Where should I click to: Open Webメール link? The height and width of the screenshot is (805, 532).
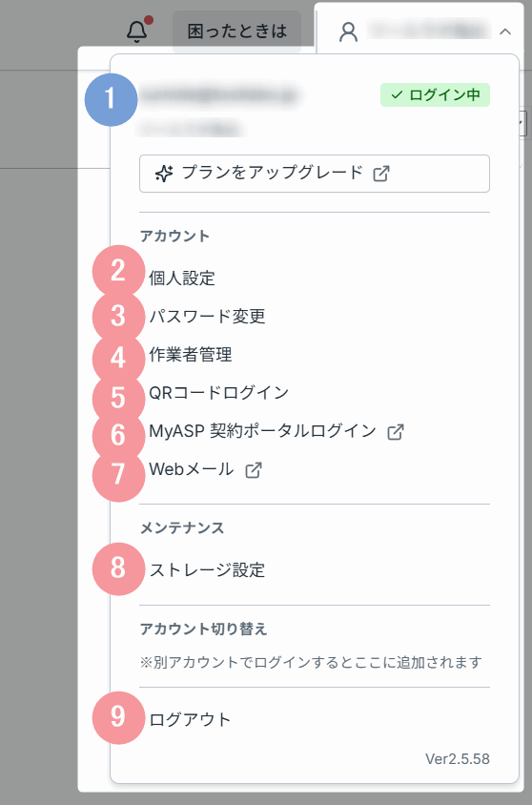tap(192, 469)
